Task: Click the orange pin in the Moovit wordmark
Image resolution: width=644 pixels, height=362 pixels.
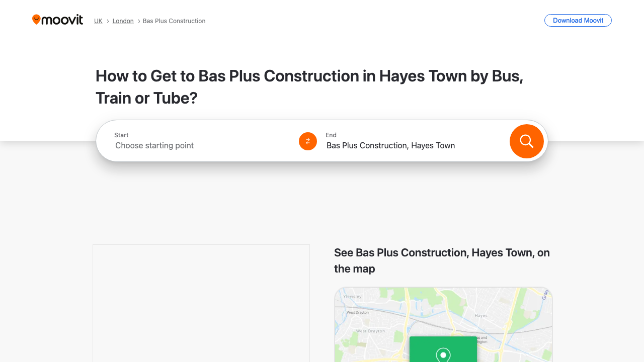Action: click(x=37, y=19)
